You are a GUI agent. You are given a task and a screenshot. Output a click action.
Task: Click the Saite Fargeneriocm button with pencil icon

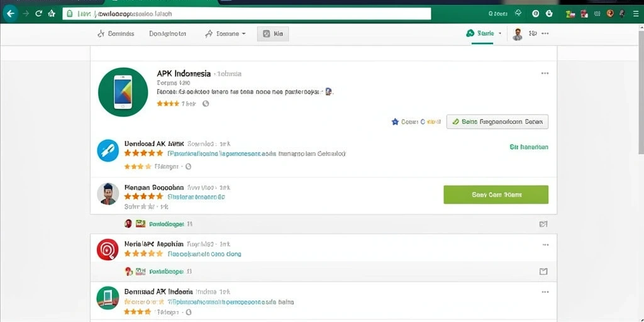pos(497,121)
